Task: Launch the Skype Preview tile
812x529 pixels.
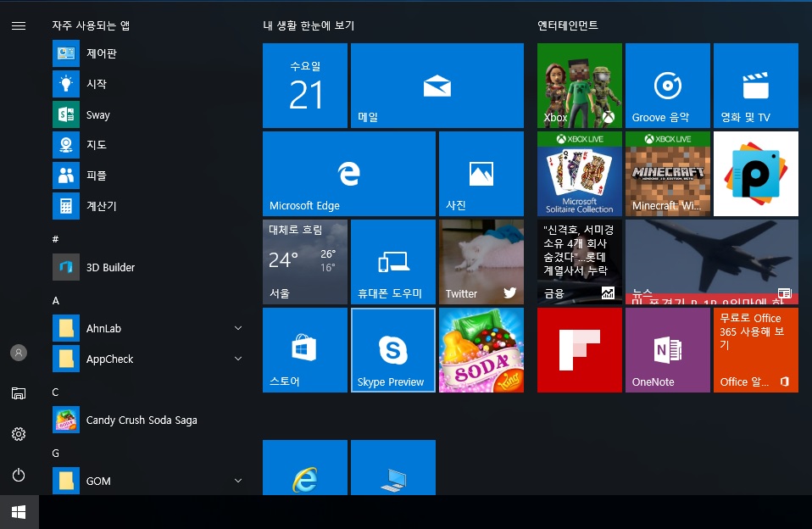Action: click(393, 350)
